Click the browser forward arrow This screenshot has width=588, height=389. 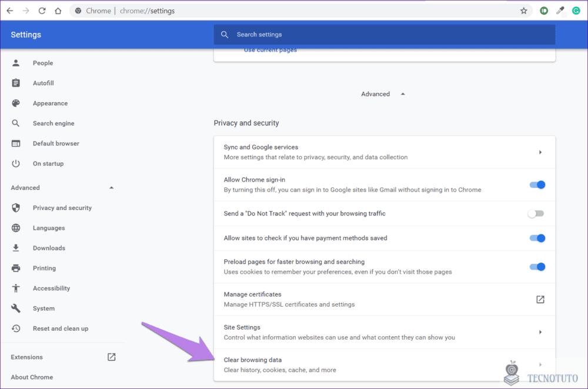(x=26, y=11)
